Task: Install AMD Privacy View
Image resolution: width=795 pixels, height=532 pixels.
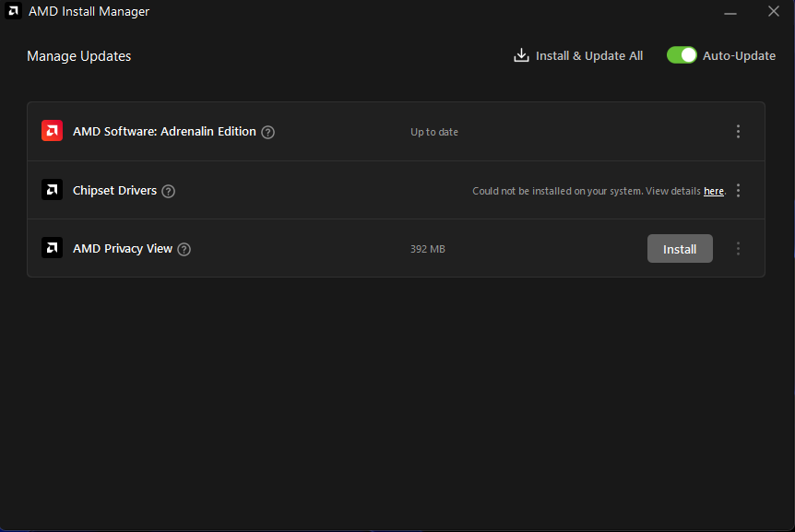Action: [680, 249]
